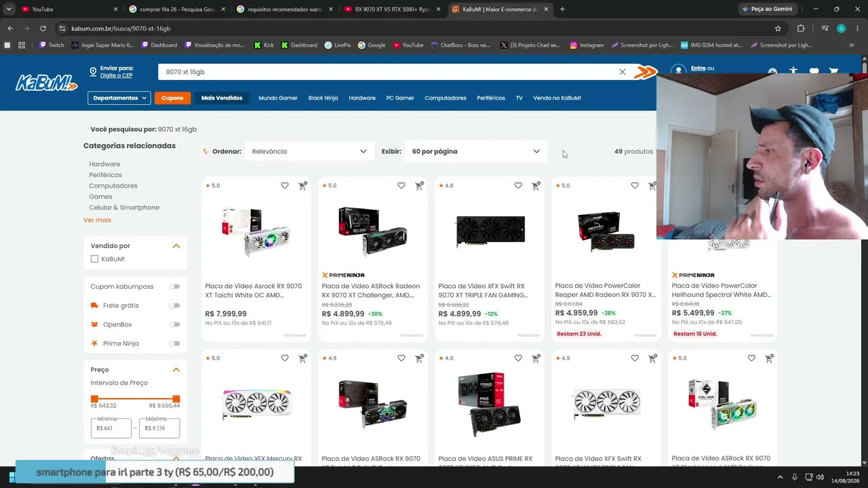View site information in address bar
Screen dimensions: 868x488
(x=62, y=28)
